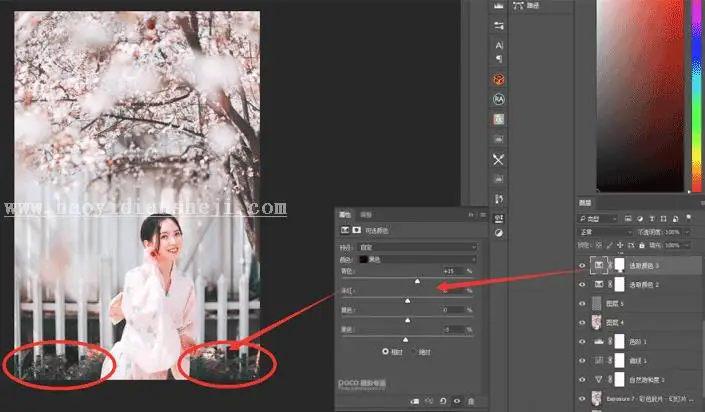Hide the 曲线 1 curves layer
705x412 pixels.
(x=582, y=361)
